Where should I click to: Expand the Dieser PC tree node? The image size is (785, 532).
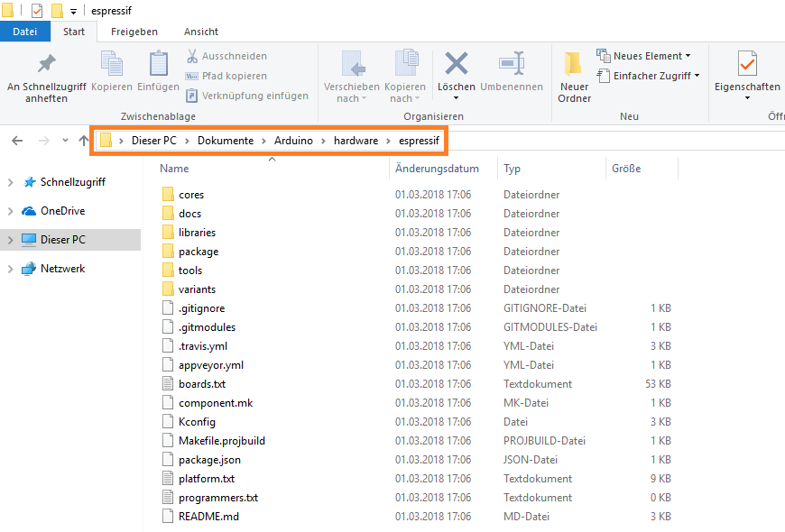click(11, 240)
